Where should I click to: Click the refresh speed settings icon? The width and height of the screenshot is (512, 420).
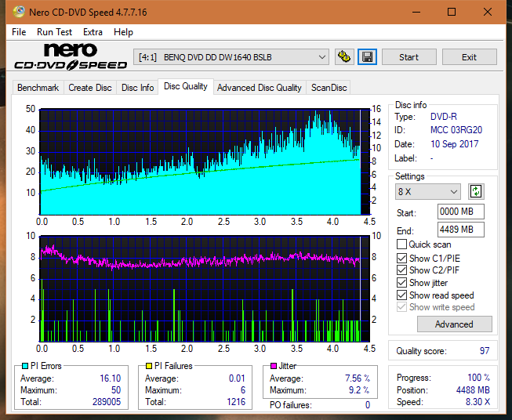click(x=476, y=191)
